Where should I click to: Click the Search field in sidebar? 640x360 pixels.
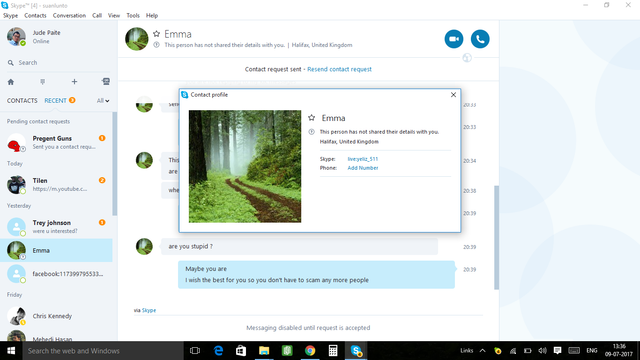[x=59, y=62]
